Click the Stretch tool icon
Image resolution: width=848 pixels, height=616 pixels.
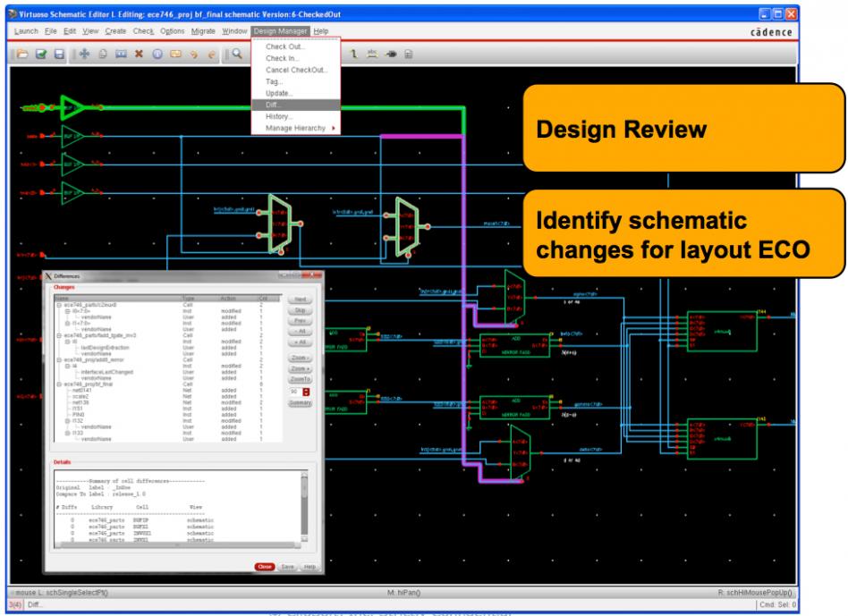pos(121,54)
